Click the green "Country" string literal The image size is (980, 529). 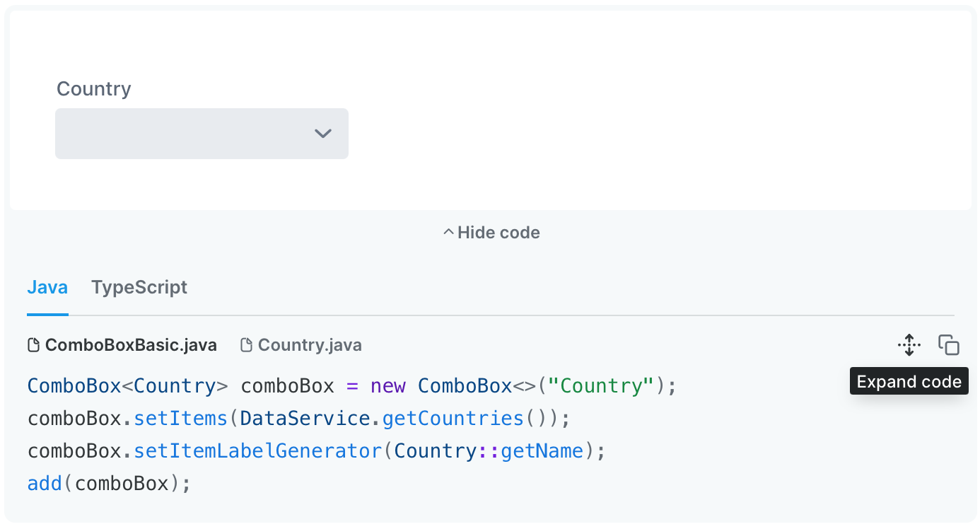pos(601,386)
